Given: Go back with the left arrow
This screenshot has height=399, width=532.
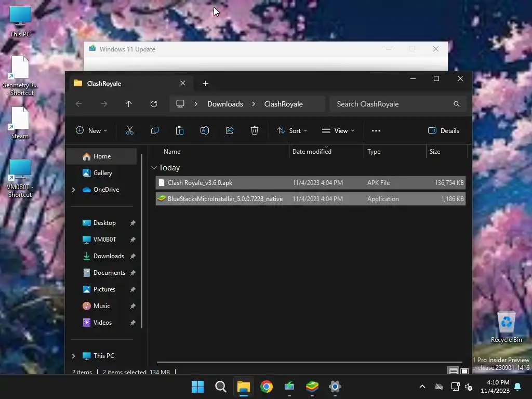Looking at the screenshot, I should click(x=79, y=104).
